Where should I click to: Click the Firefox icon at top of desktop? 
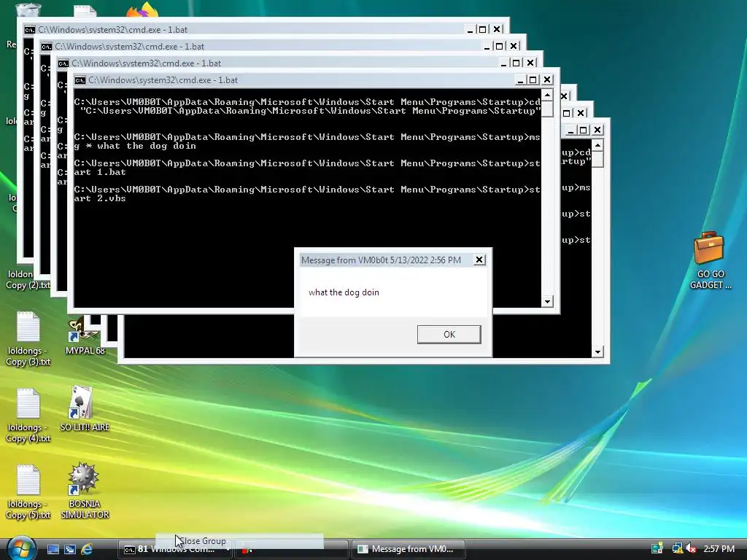coord(142,9)
